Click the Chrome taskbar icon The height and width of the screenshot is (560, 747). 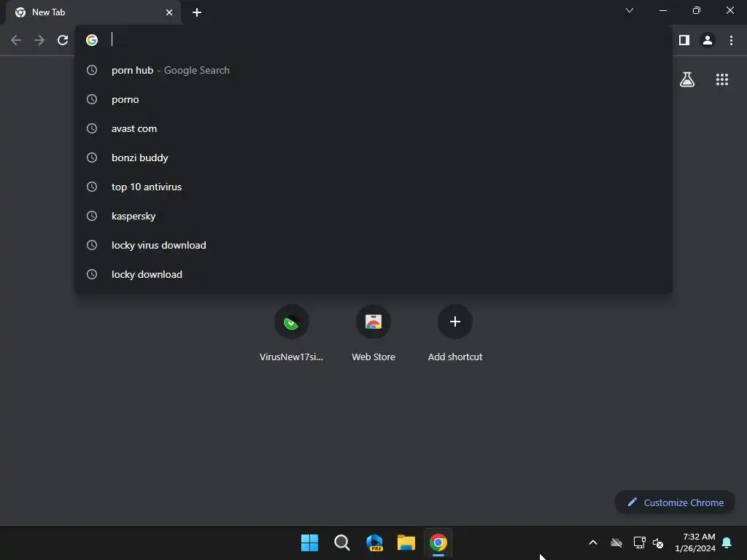click(438, 542)
